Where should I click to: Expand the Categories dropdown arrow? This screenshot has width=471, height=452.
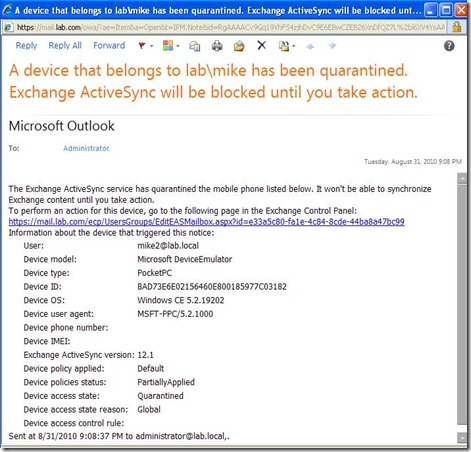[178, 46]
